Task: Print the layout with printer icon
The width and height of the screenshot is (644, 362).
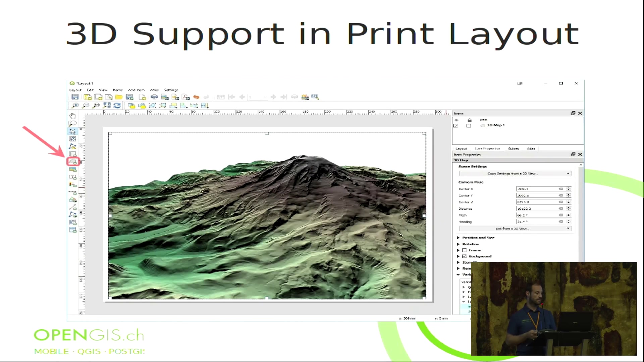Action: (x=154, y=97)
